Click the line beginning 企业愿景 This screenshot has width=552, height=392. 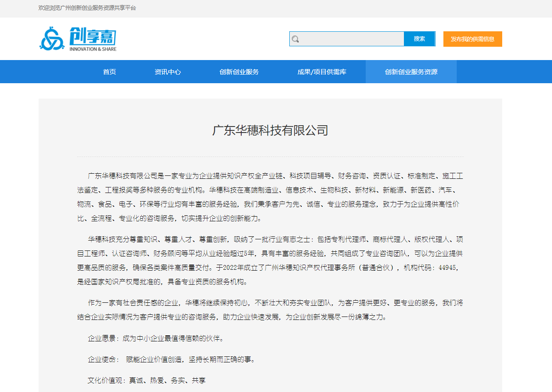156,338
